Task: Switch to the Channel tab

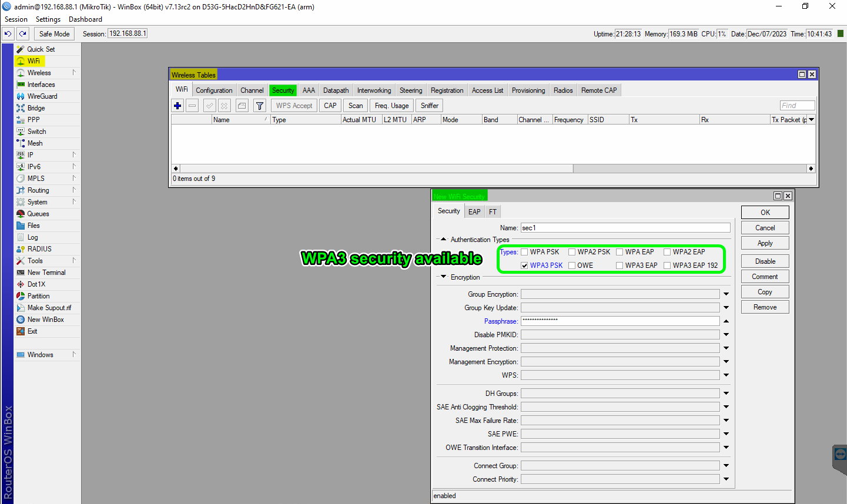Action: [x=252, y=90]
